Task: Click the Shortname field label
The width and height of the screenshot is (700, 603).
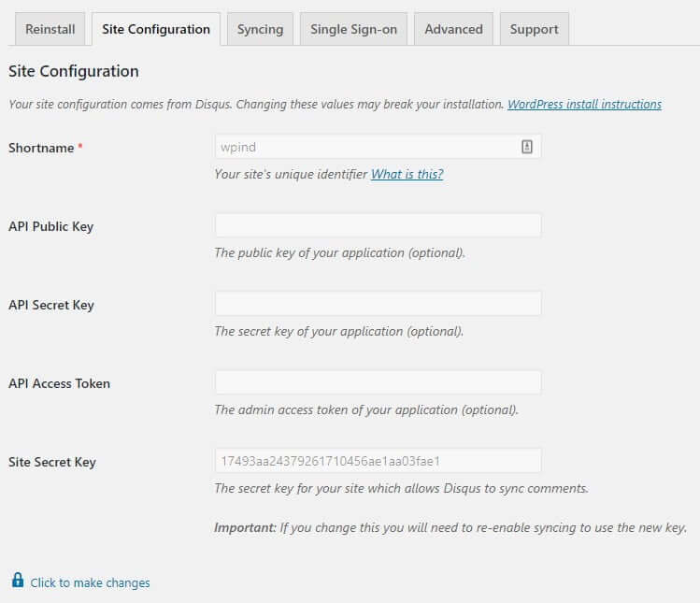Action: pos(41,148)
